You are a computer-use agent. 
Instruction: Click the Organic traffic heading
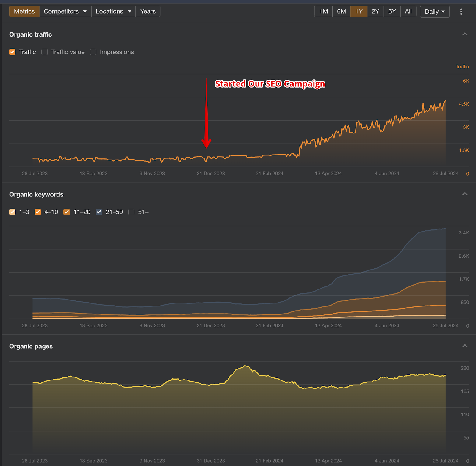(31, 34)
